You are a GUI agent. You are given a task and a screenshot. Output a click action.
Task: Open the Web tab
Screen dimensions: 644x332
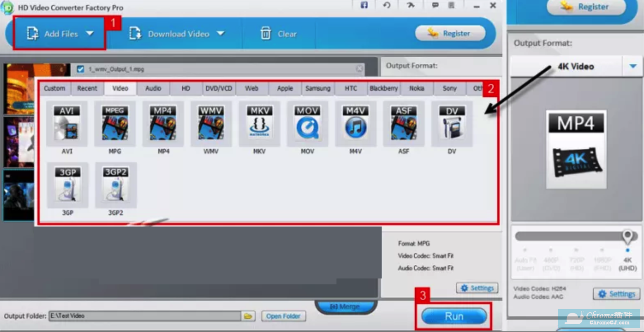click(x=252, y=88)
